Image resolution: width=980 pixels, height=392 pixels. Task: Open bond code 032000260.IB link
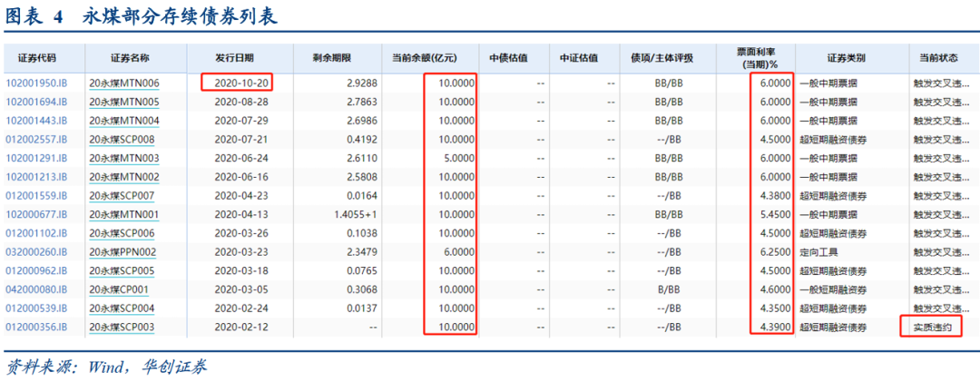pyautogui.click(x=36, y=252)
